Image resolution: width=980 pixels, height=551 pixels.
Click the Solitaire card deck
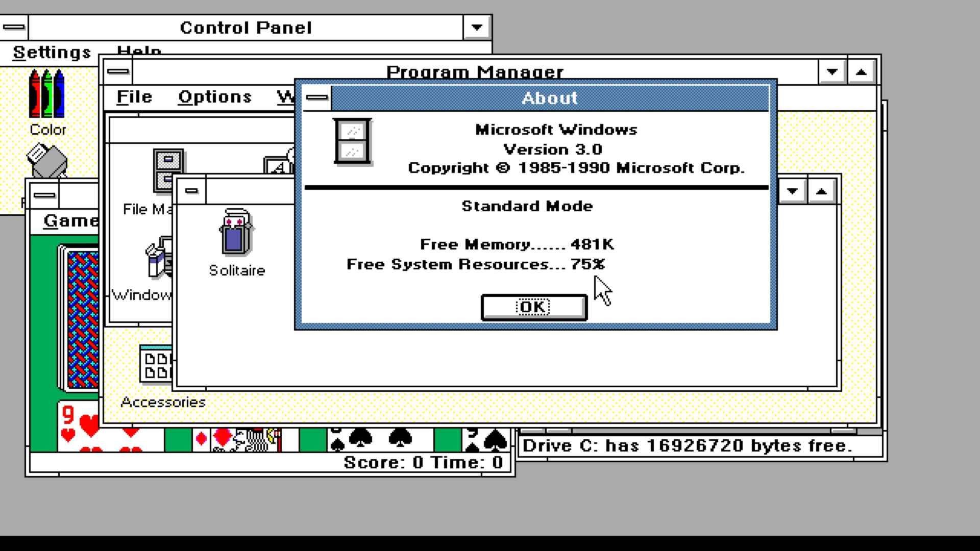coord(78,319)
